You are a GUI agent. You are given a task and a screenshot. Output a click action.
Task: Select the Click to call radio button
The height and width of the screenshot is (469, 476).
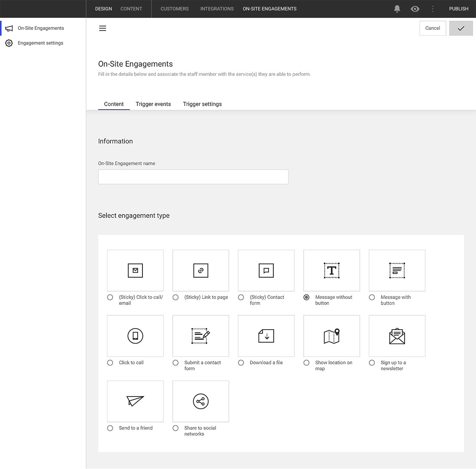click(x=110, y=363)
